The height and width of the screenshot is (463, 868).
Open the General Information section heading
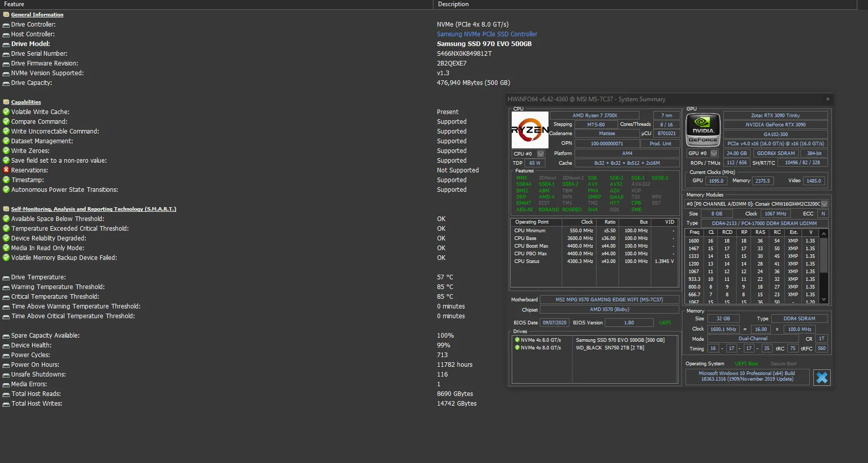click(37, 15)
